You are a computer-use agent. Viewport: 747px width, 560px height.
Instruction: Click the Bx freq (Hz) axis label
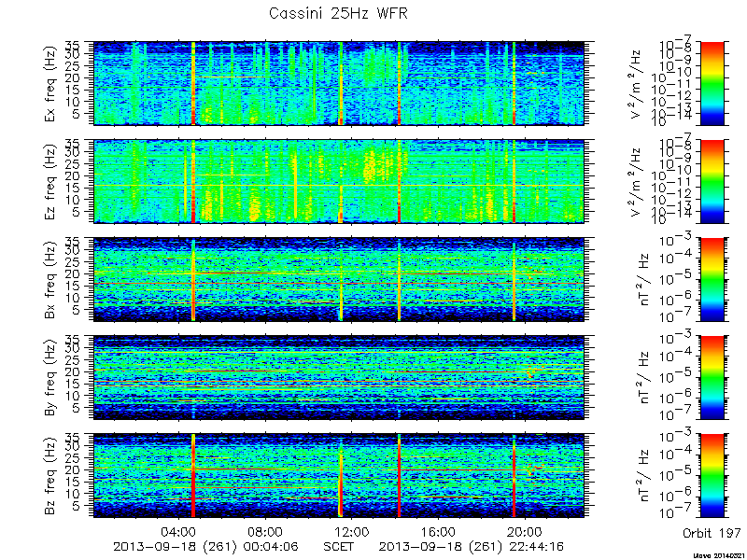click(50, 279)
